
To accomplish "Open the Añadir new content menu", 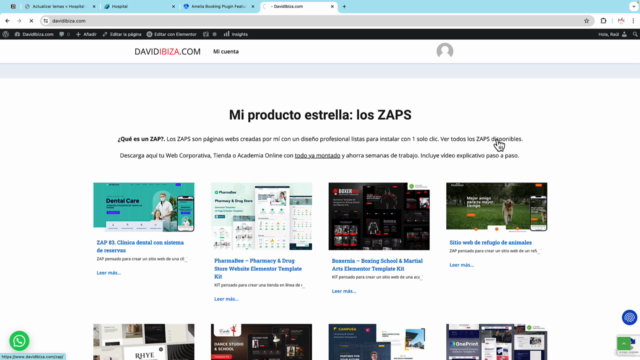I will (87, 34).
